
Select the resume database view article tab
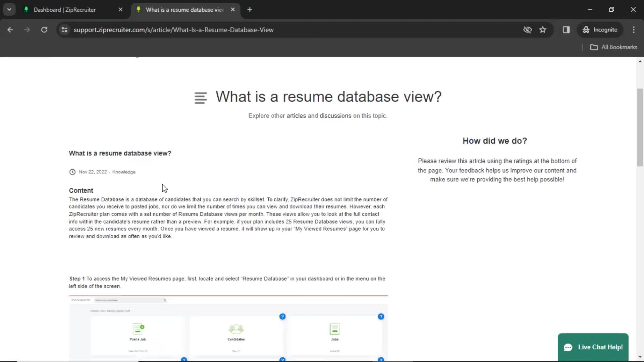[x=184, y=10]
